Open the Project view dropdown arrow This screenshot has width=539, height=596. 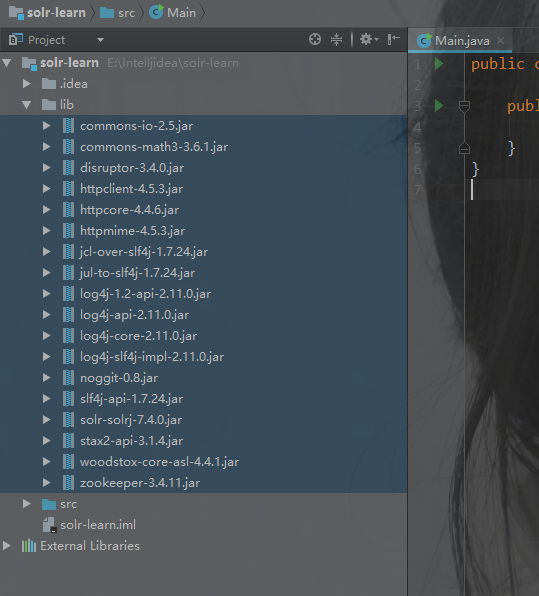click(100, 40)
